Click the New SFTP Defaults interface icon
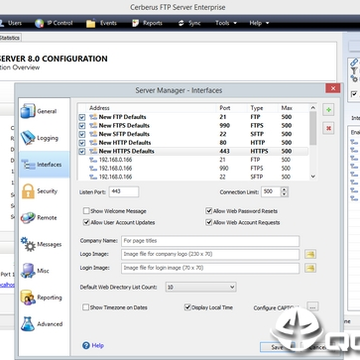Image resolution: width=360 pixels, height=360 pixels. [93, 134]
